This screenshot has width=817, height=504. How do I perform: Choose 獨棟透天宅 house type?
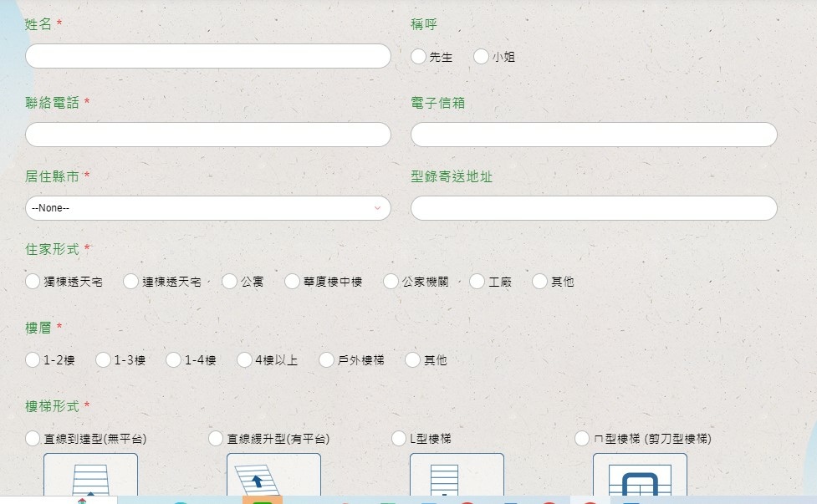(x=33, y=281)
